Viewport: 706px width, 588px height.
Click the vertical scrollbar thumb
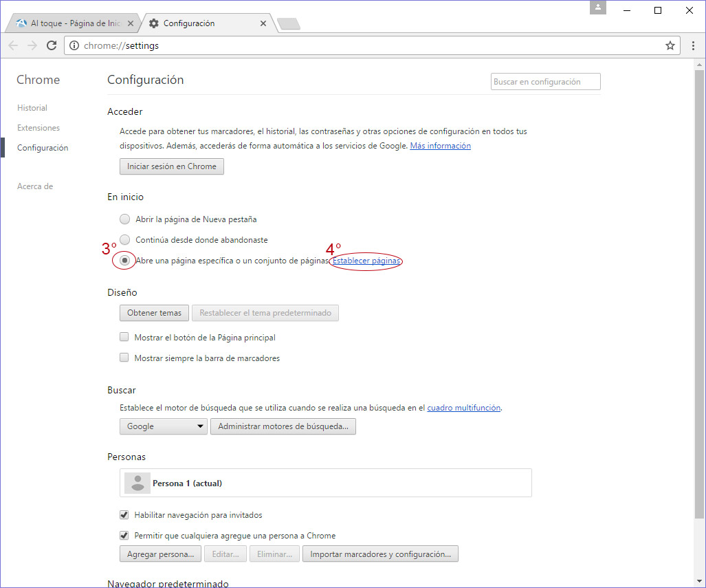[x=699, y=293]
